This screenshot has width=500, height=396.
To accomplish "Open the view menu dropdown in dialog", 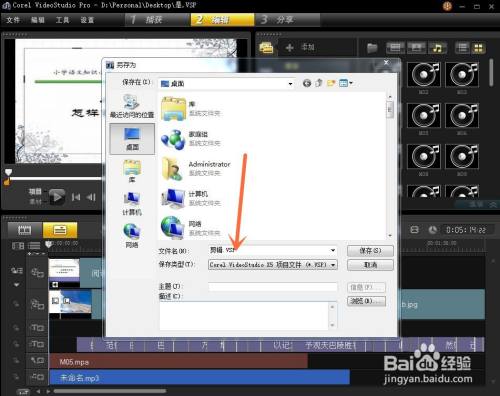I will 346,83.
